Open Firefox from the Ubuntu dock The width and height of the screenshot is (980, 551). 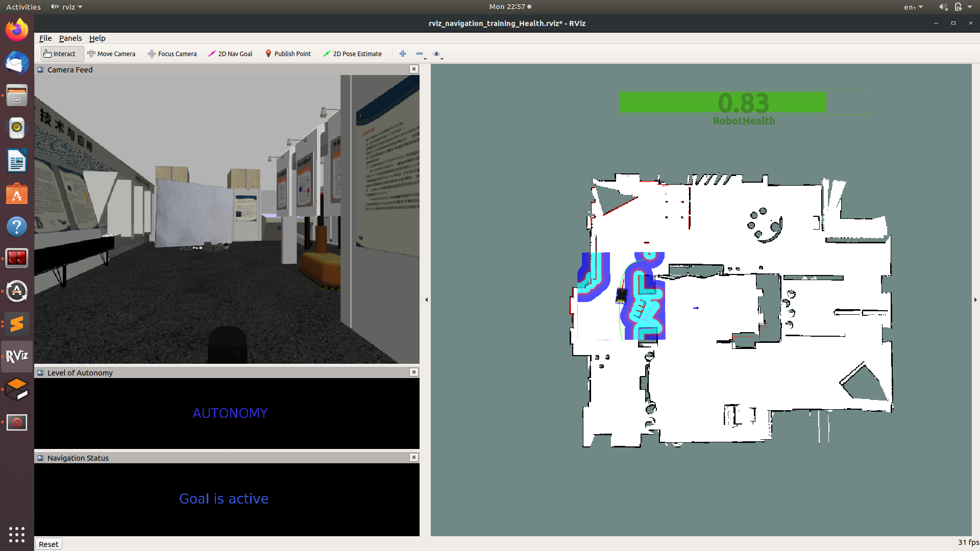(17, 30)
